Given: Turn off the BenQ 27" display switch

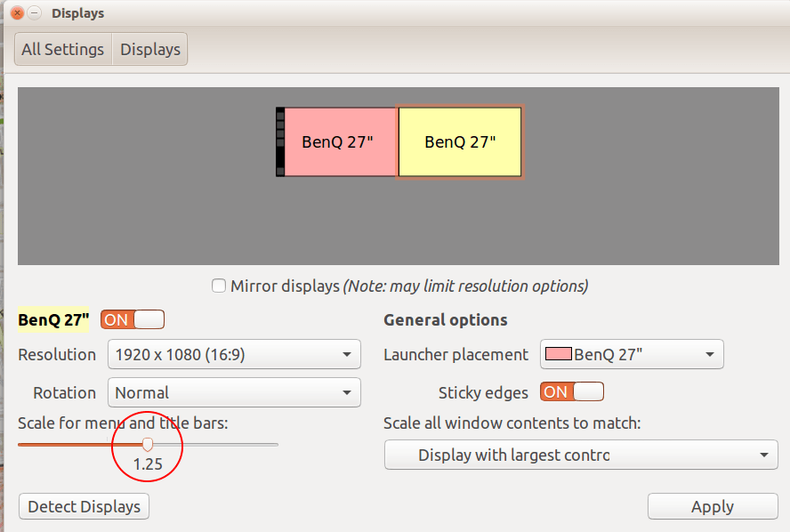Looking at the screenshot, I should pyautogui.click(x=132, y=318).
